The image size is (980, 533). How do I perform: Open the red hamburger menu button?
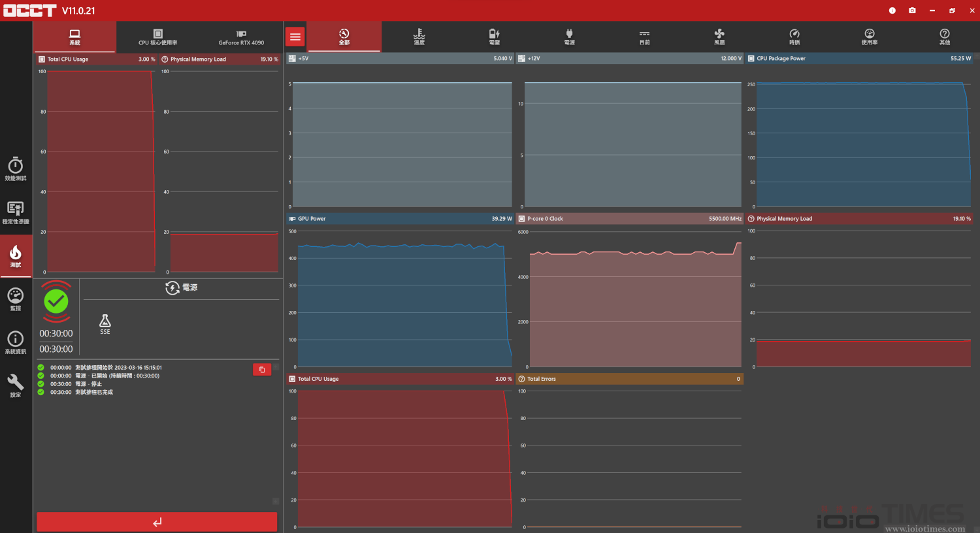pos(295,37)
